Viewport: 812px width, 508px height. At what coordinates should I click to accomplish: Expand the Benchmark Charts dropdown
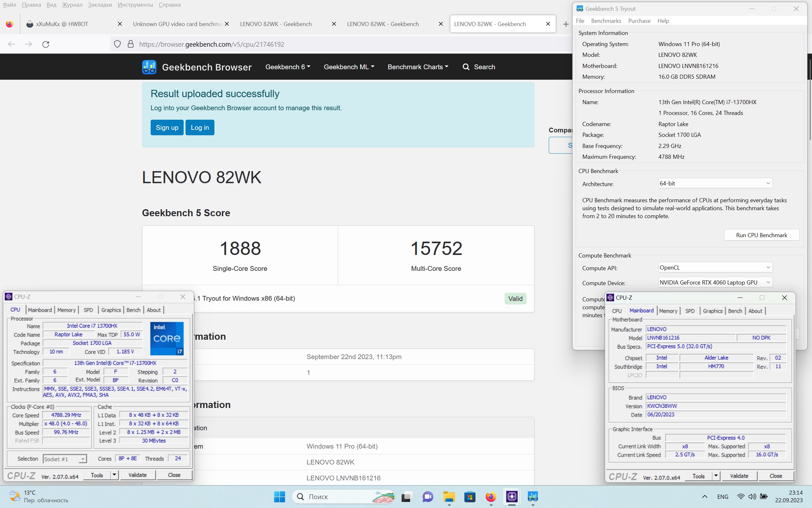tap(418, 67)
